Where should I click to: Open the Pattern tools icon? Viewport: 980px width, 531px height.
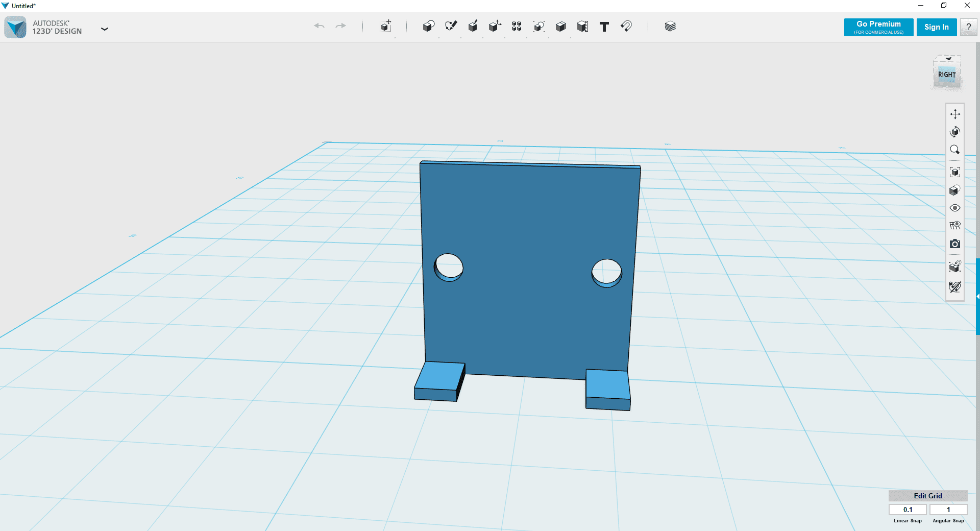tap(517, 26)
